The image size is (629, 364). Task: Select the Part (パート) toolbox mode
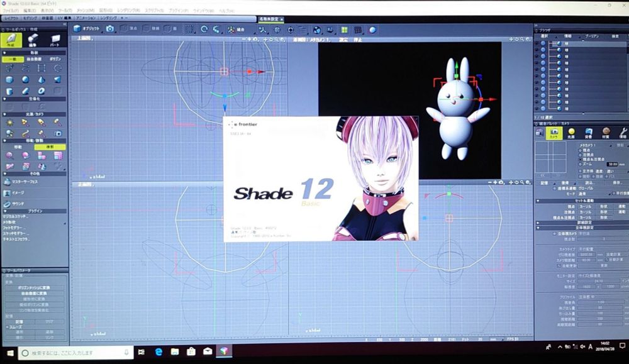[x=55, y=40]
